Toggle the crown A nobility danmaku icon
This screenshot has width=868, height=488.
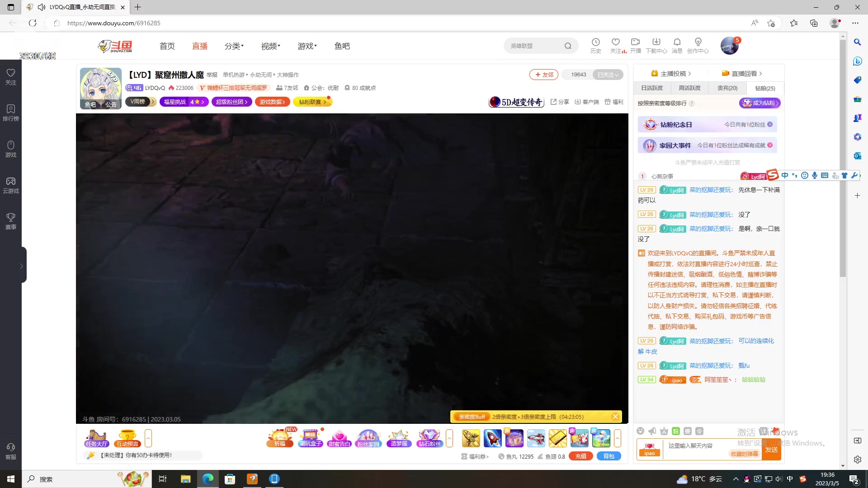pos(664,431)
